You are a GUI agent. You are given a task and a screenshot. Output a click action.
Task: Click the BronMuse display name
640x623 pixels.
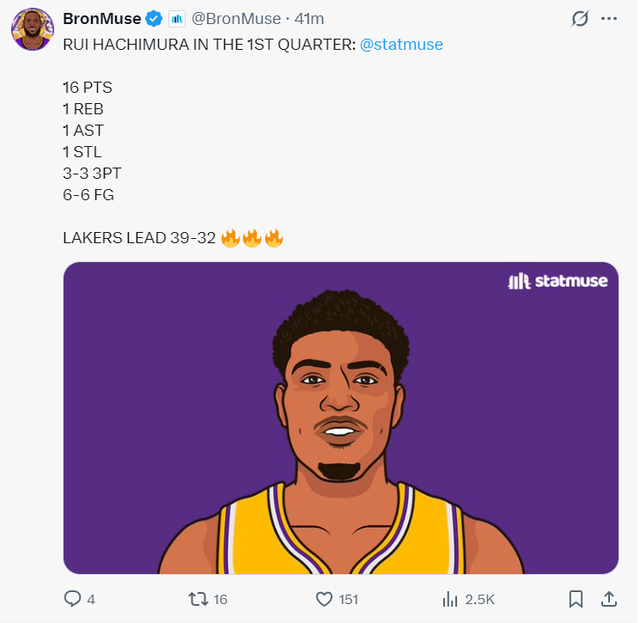(100, 19)
